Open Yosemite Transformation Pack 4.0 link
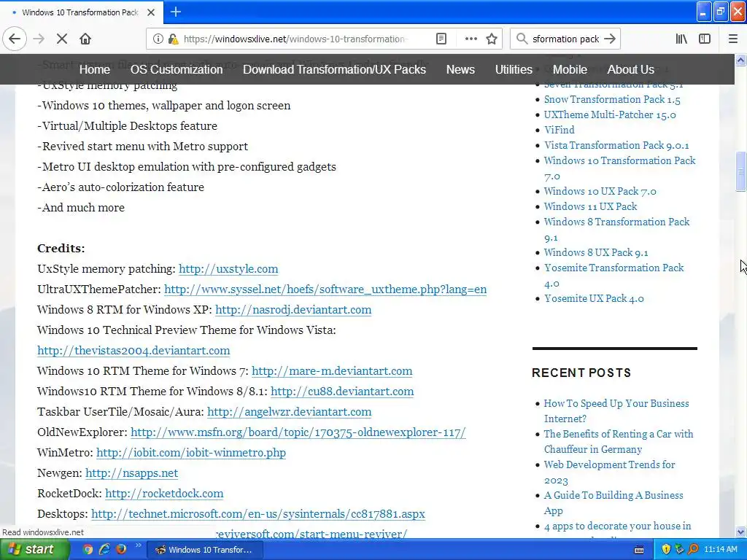Screen dimensions: 747x560 pos(614,275)
